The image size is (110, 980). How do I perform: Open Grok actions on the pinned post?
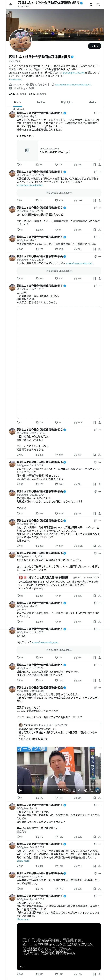pos(95,113)
